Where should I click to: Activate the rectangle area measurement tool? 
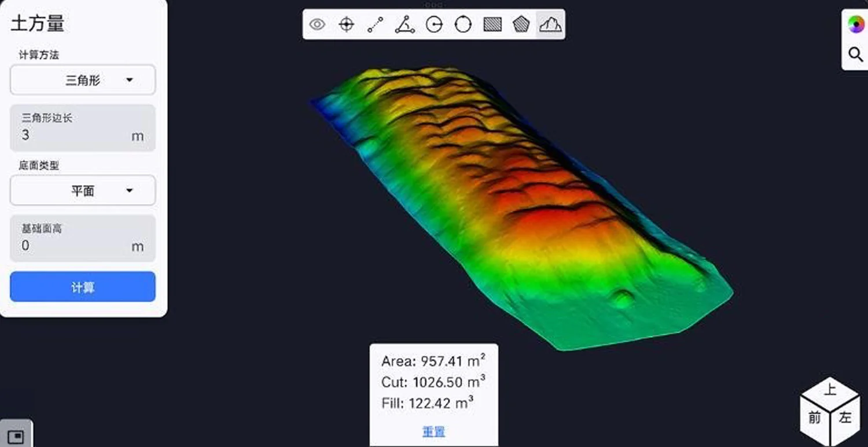pyautogui.click(x=492, y=24)
